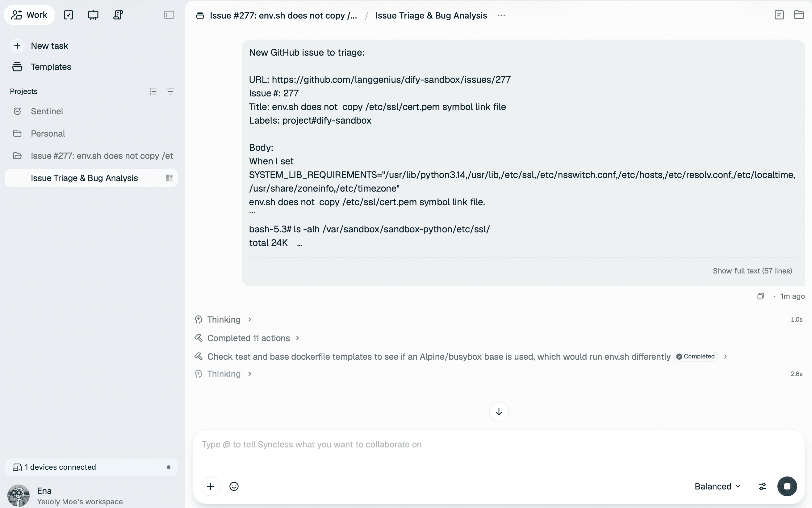
Task: Click the grid icon beside Issue Triage task
Action: [169, 178]
